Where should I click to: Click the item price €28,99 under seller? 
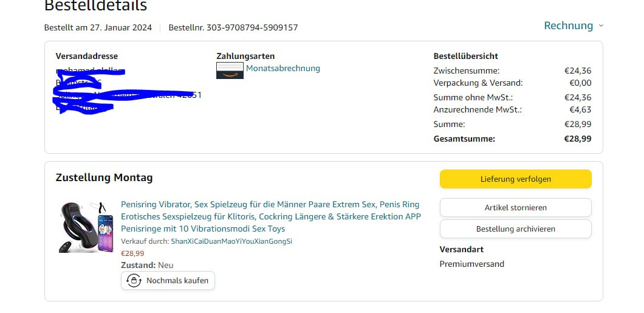pyautogui.click(x=132, y=253)
